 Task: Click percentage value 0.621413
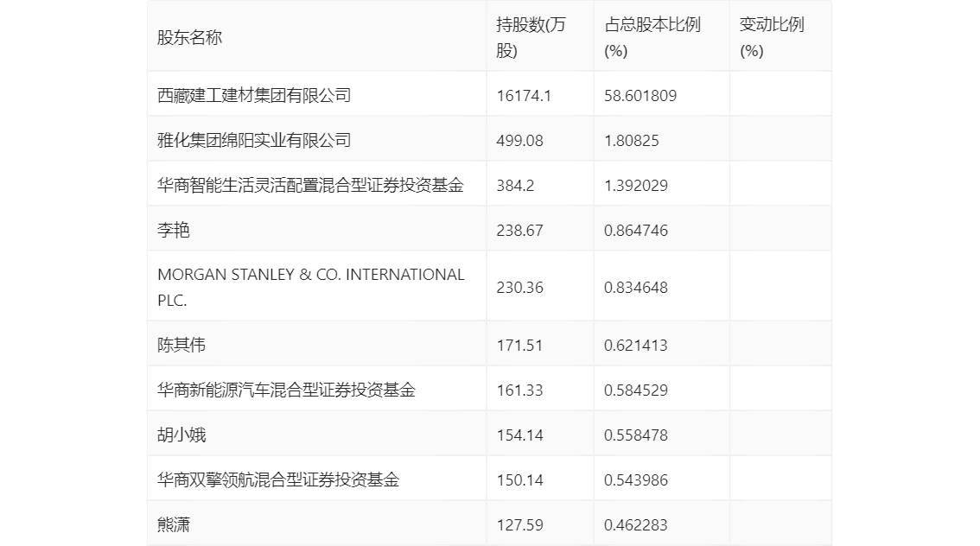point(636,346)
